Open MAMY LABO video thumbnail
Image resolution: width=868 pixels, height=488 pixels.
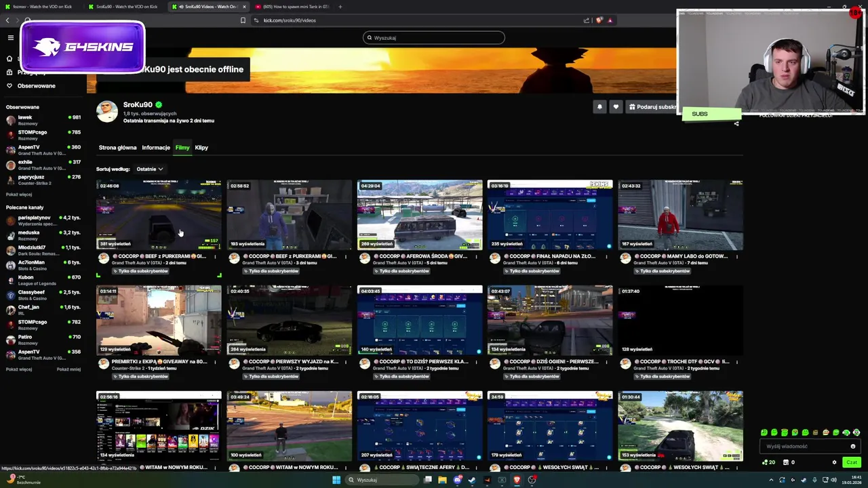pos(680,215)
